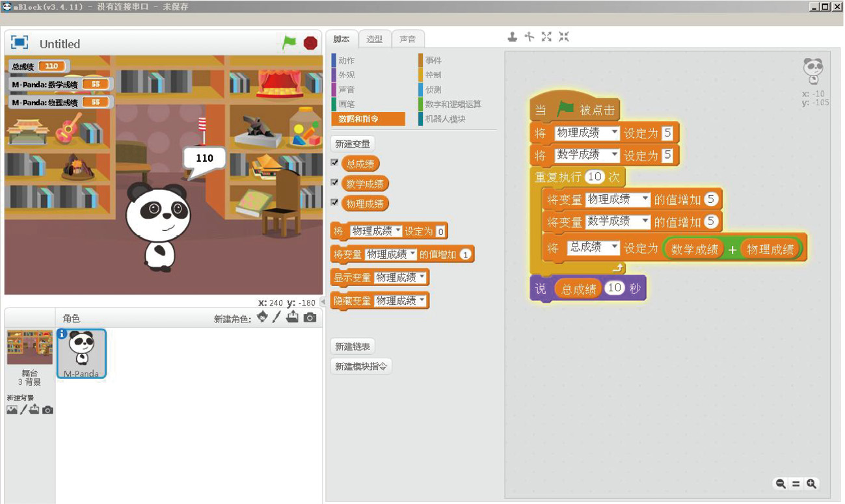The width and height of the screenshot is (845, 504).
Task: Switch to the 脚本 tab
Action: pyautogui.click(x=342, y=39)
